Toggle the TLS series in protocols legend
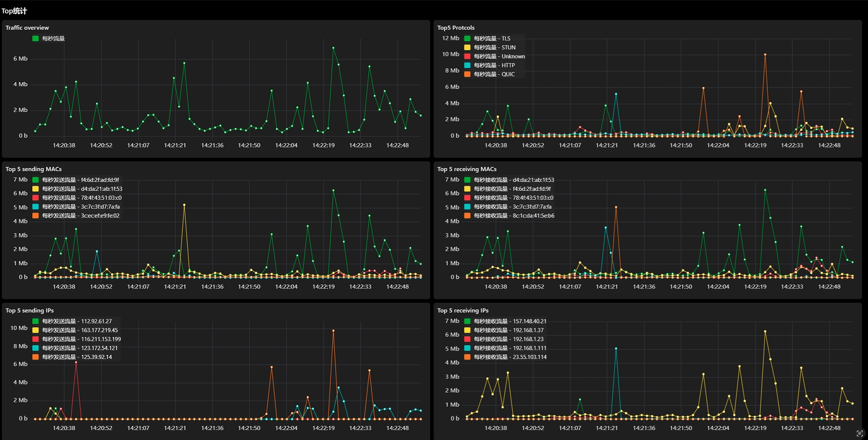 pyautogui.click(x=492, y=38)
